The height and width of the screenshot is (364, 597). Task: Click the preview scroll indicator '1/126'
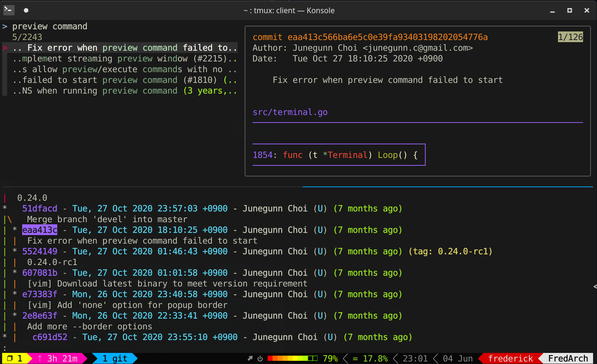tap(571, 37)
